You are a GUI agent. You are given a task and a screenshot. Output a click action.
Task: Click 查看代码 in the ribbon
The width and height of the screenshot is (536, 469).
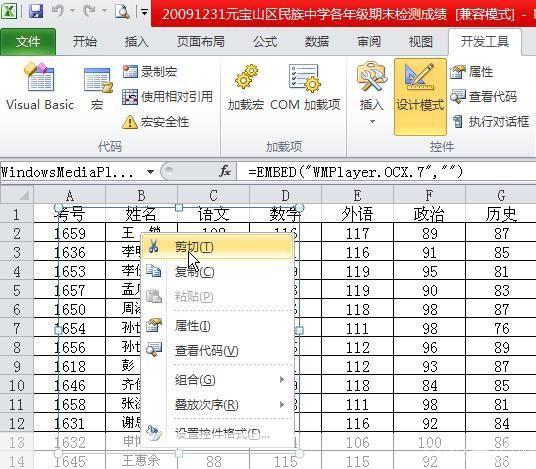click(x=483, y=97)
